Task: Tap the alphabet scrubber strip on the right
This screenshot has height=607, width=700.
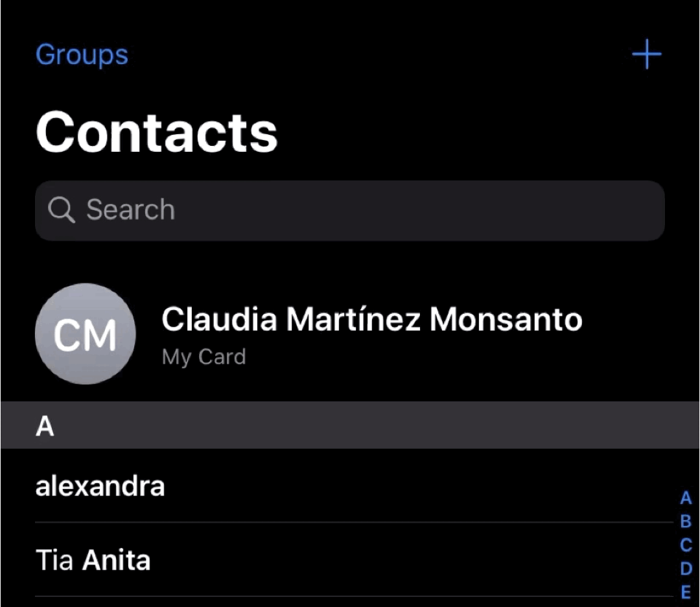Action: [x=686, y=545]
